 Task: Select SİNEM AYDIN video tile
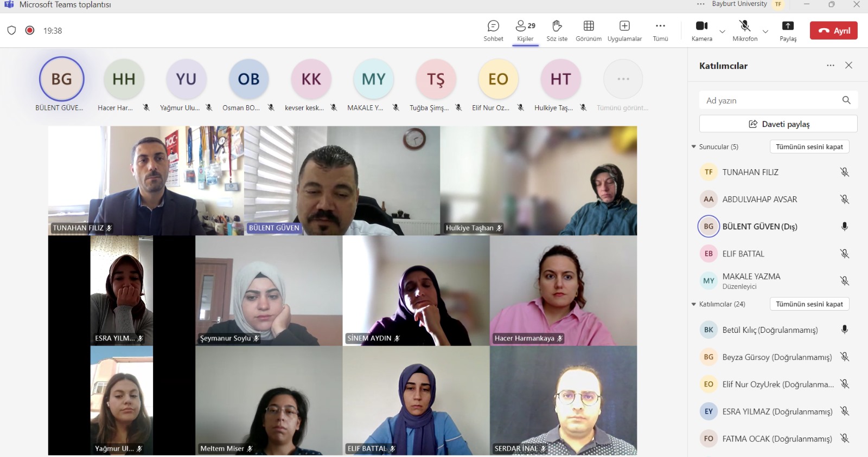pos(416,291)
